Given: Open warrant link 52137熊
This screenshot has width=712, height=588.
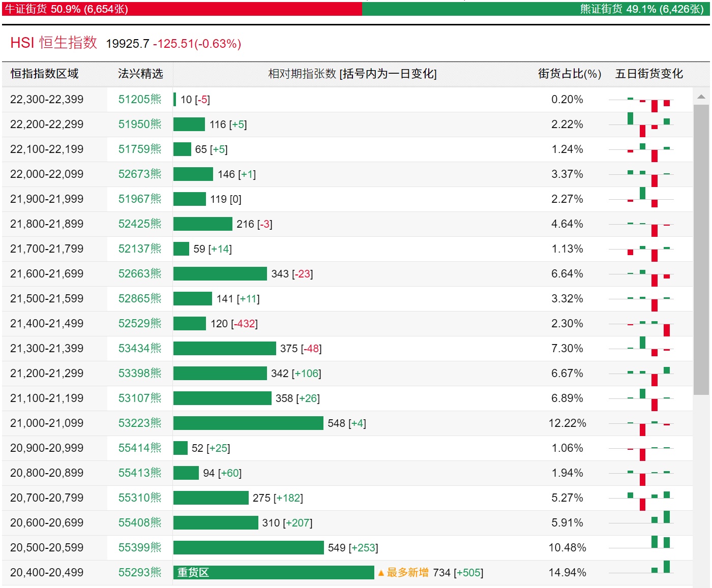Looking at the screenshot, I should [x=140, y=249].
